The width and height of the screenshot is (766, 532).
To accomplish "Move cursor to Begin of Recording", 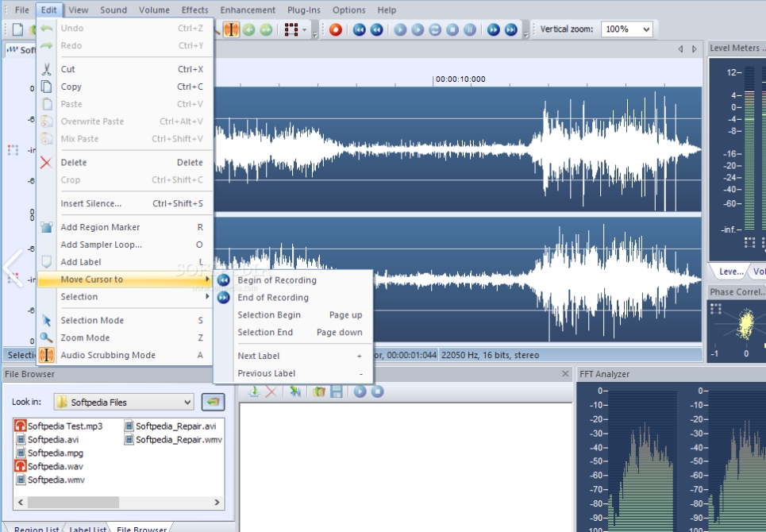I will click(x=293, y=280).
